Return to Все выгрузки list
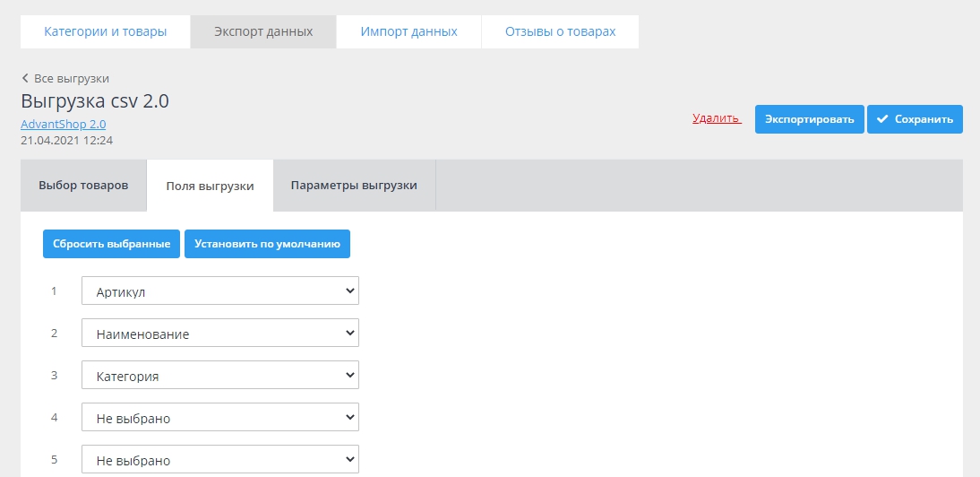Screen dimensions: 980x477 click(x=71, y=79)
